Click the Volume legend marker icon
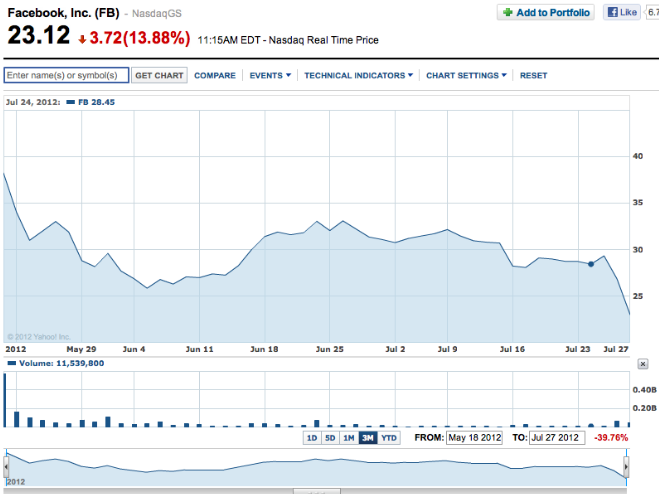This screenshot has width=659, height=494. (11, 364)
